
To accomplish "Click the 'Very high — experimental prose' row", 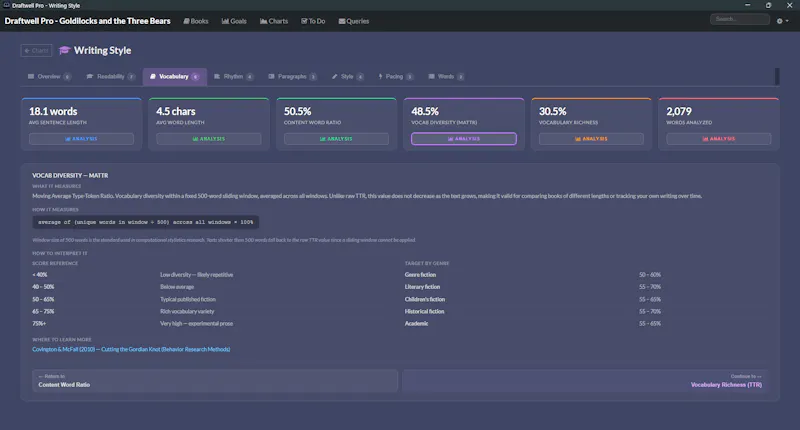I will pos(215,324).
